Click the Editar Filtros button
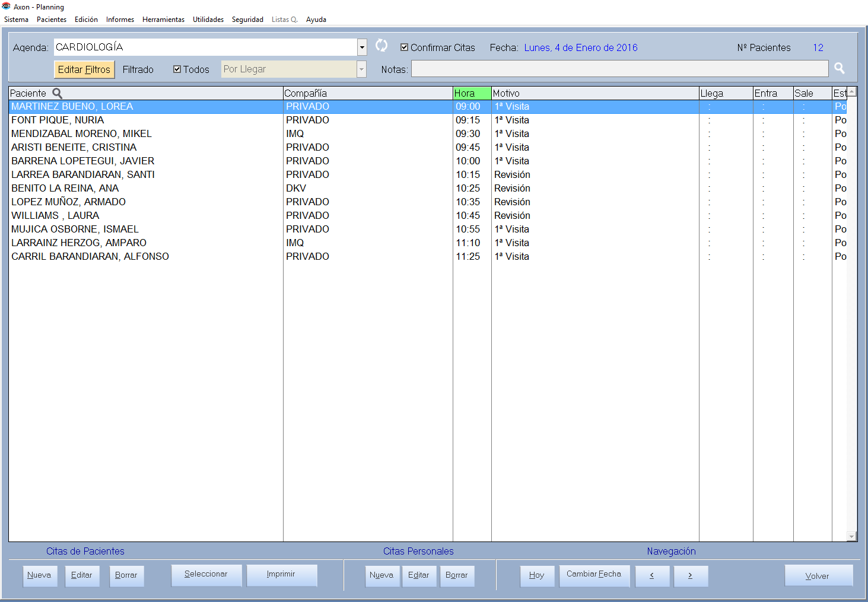Screen dimensions: 868x602 pyautogui.click(x=84, y=69)
